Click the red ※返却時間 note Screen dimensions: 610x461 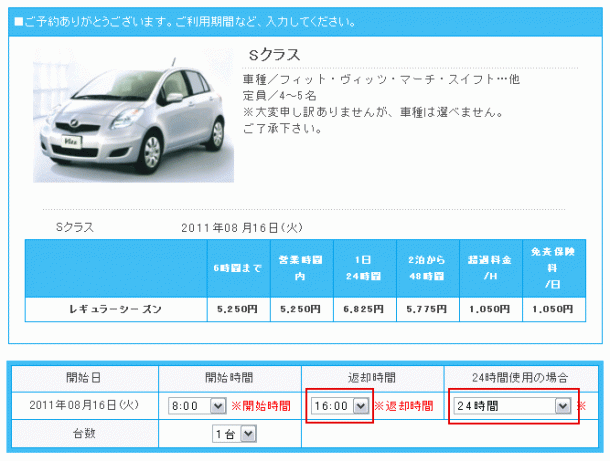pyautogui.click(x=404, y=406)
